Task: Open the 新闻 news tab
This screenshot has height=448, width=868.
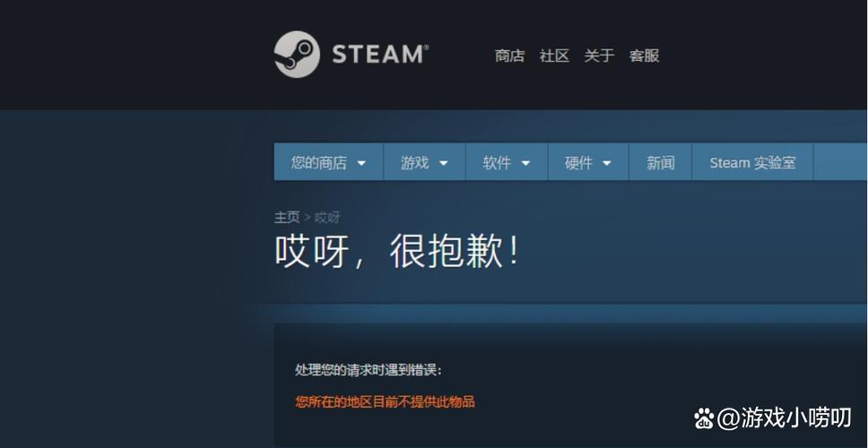Action: [660, 162]
